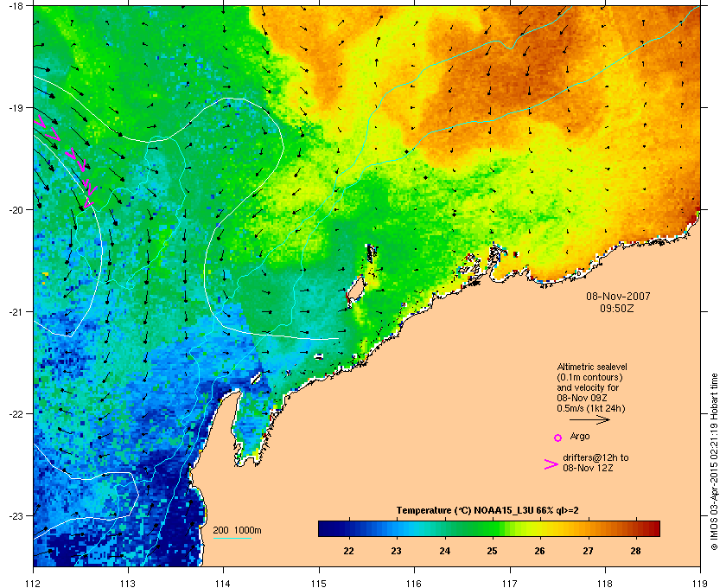The image size is (726, 588).
Task: Click the longitude axis label 114
Action: pyautogui.click(x=223, y=584)
